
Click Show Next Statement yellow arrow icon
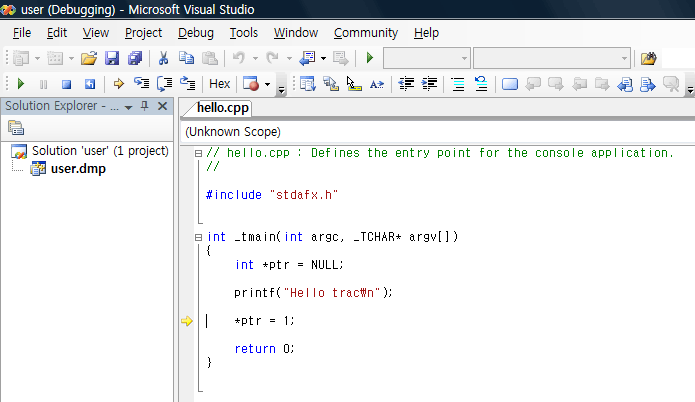click(118, 84)
